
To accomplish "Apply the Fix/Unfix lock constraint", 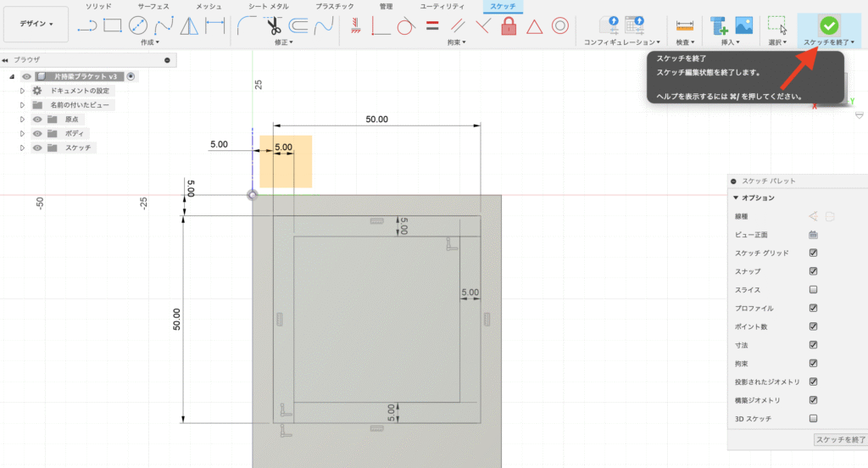I will coord(508,26).
